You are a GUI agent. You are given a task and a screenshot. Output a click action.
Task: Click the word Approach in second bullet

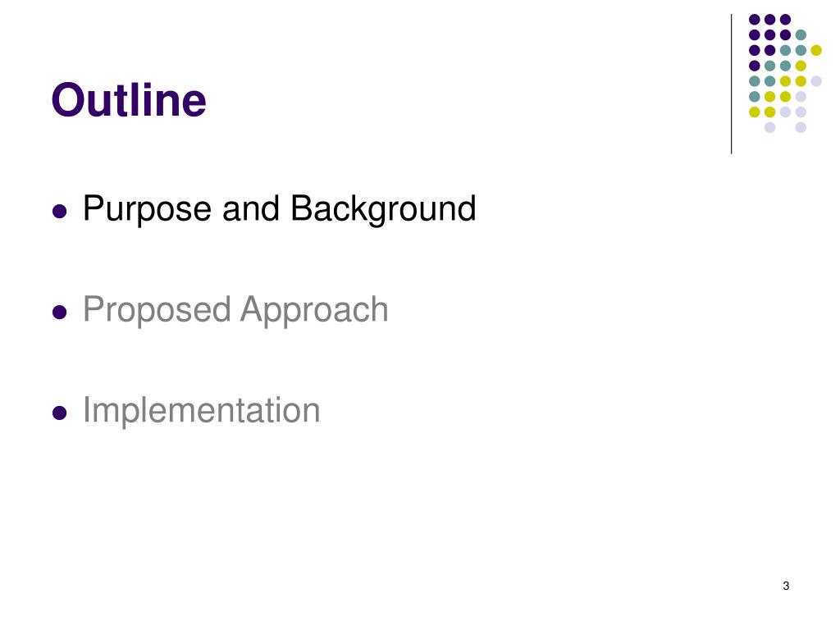(314, 310)
